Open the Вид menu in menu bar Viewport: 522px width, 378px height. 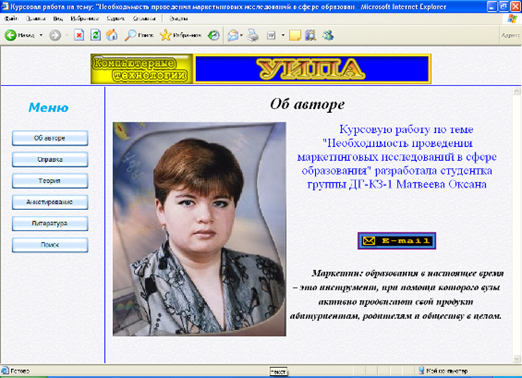click(x=58, y=19)
